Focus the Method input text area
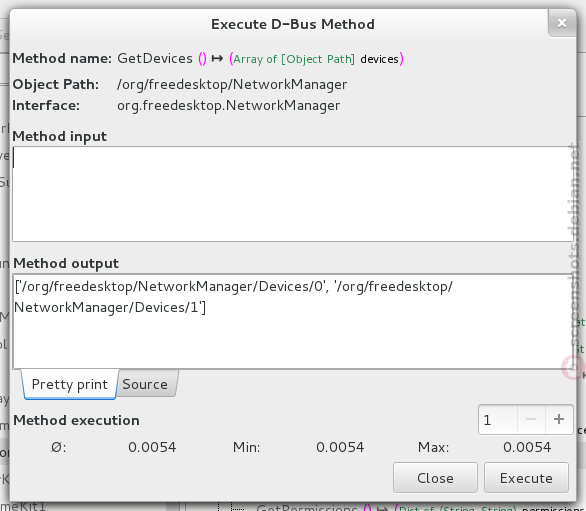The width and height of the screenshot is (586, 511). click(292, 194)
